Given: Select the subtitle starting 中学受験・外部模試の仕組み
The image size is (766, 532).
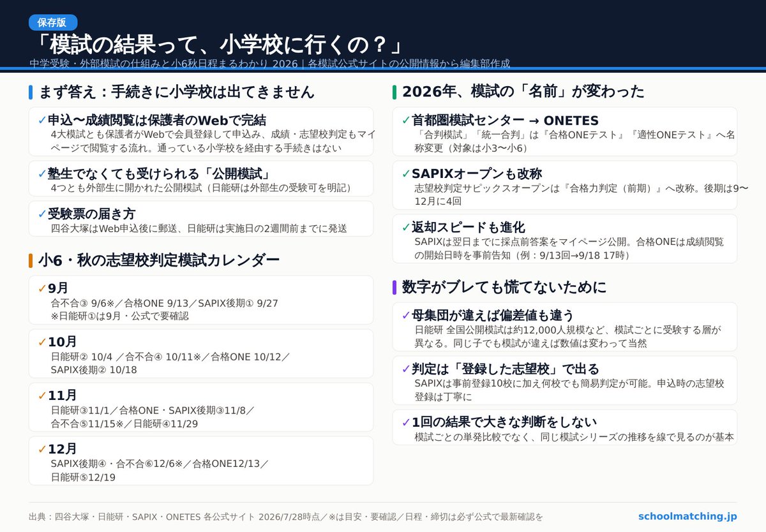Looking at the screenshot, I should pos(269,64).
